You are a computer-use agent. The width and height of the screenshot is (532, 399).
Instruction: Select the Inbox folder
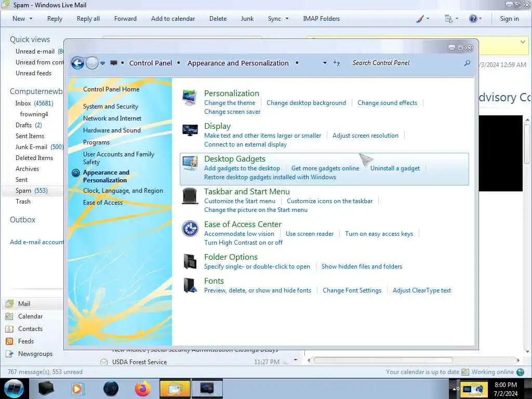[x=34, y=103]
